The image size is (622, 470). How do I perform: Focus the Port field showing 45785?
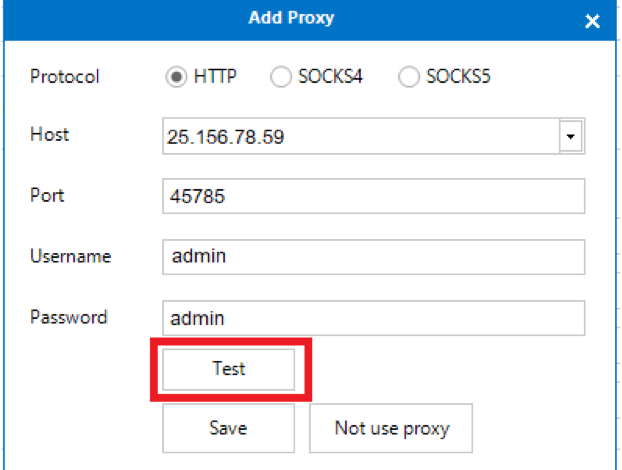[x=374, y=196]
